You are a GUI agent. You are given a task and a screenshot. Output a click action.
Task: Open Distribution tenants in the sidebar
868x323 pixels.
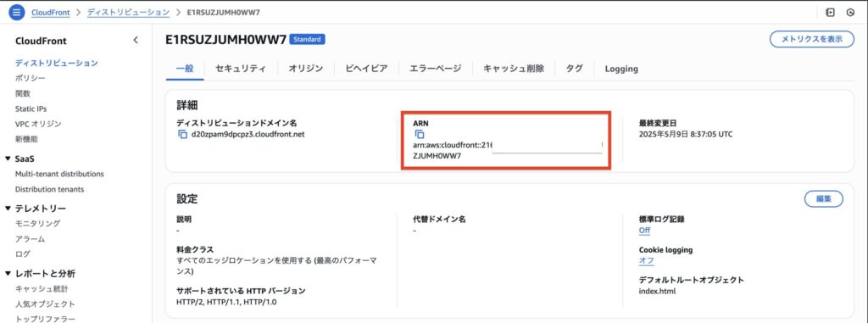50,190
